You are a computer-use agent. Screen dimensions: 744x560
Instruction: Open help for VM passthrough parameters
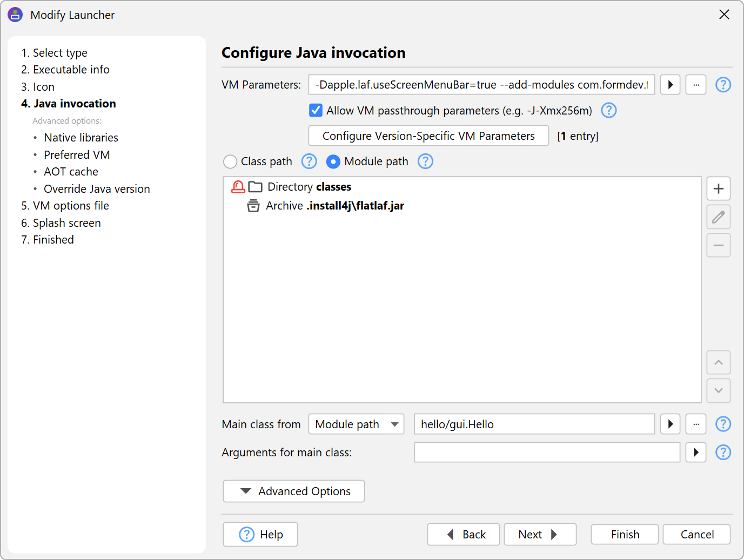(x=609, y=110)
